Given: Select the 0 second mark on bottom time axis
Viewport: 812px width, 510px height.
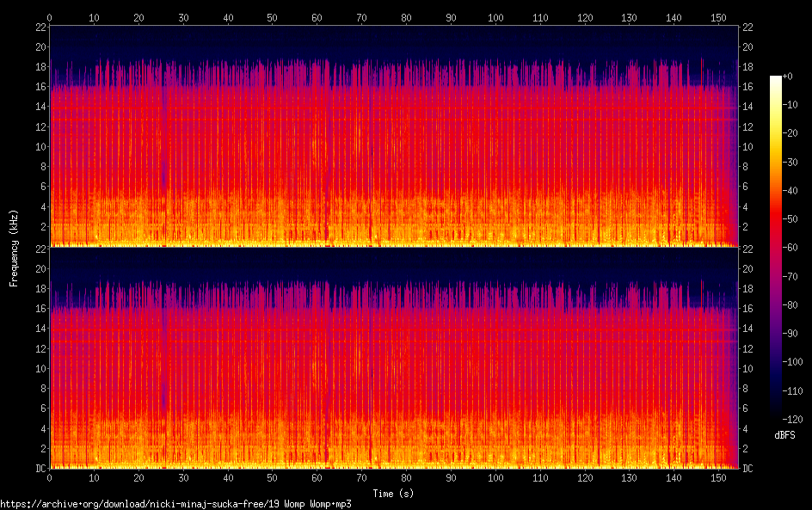Looking at the screenshot, I should tap(50, 477).
